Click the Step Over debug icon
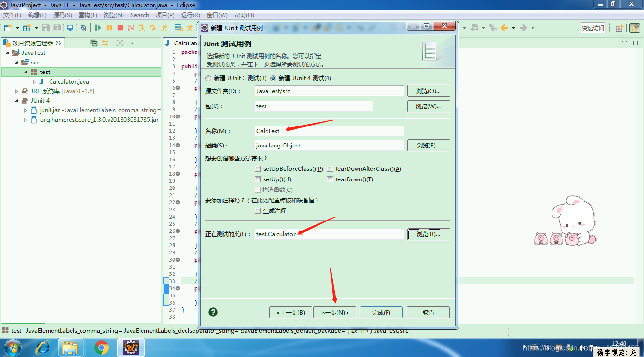This screenshot has height=357, width=644. click(x=153, y=28)
